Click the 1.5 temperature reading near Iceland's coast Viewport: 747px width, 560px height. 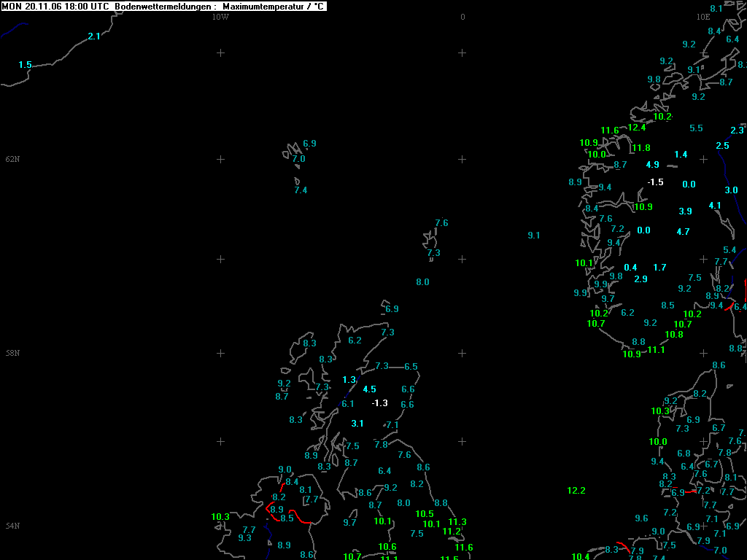tap(25, 66)
